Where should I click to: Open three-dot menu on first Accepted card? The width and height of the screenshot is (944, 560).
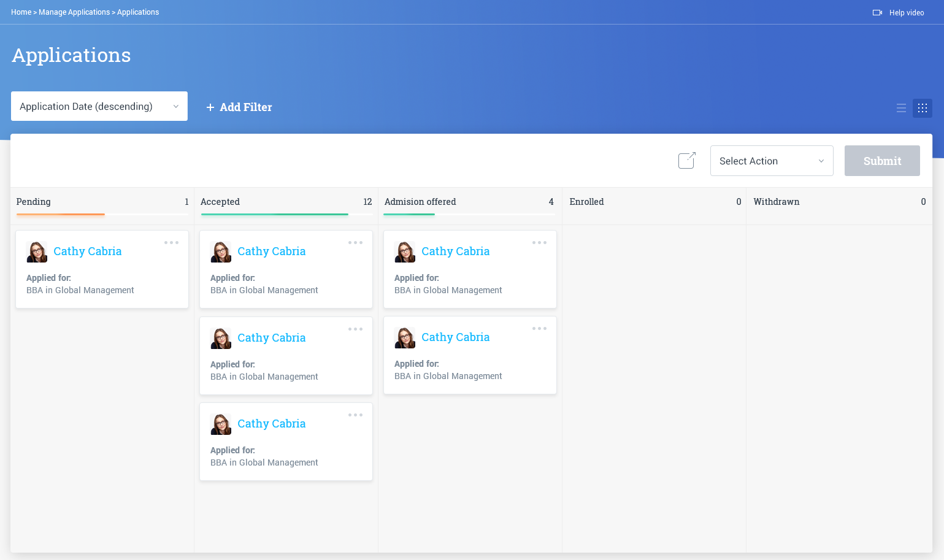[x=356, y=242]
